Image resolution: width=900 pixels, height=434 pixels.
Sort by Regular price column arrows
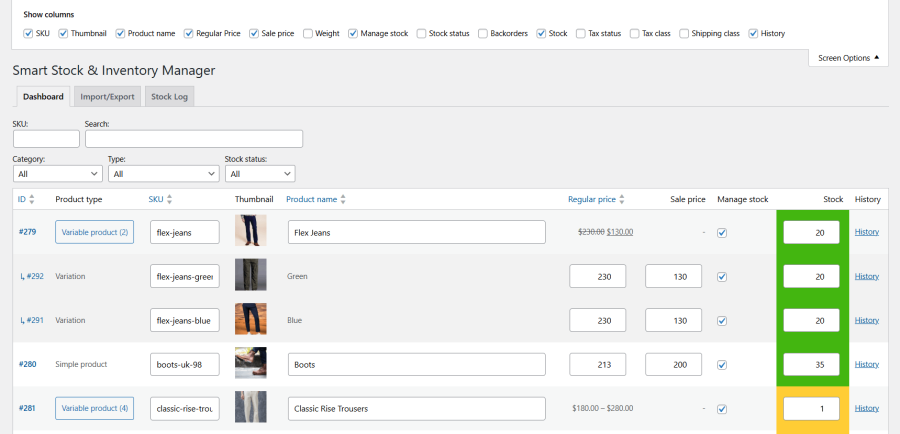tap(622, 199)
